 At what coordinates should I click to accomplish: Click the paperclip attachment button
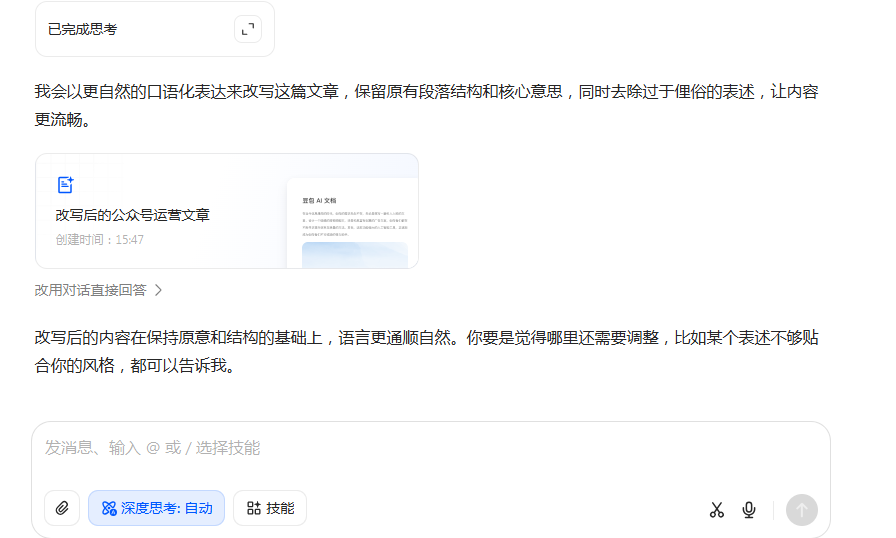pos(62,508)
